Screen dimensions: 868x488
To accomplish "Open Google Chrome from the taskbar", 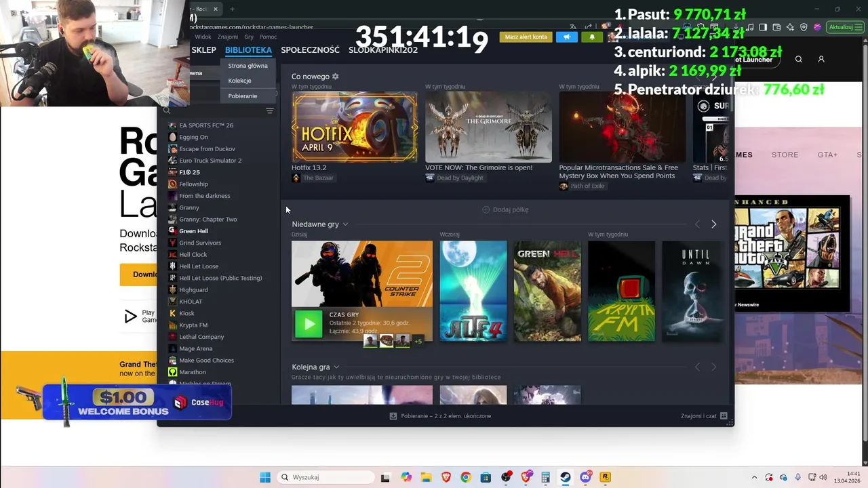I will (465, 477).
